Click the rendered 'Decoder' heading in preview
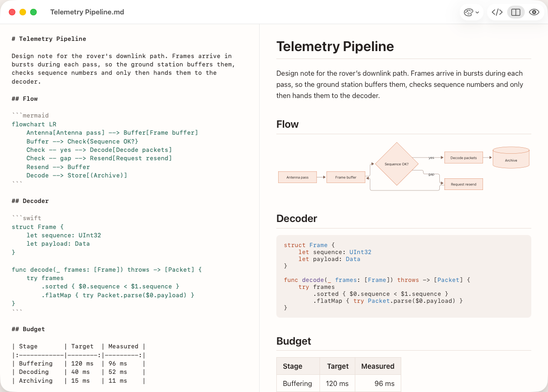The height and width of the screenshot is (392, 548). pos(296,219)
